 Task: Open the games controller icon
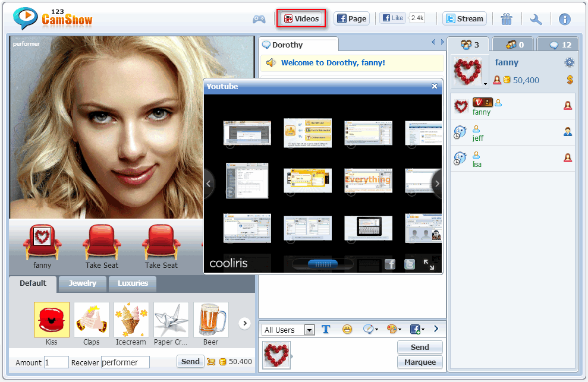tap(259, 19)
